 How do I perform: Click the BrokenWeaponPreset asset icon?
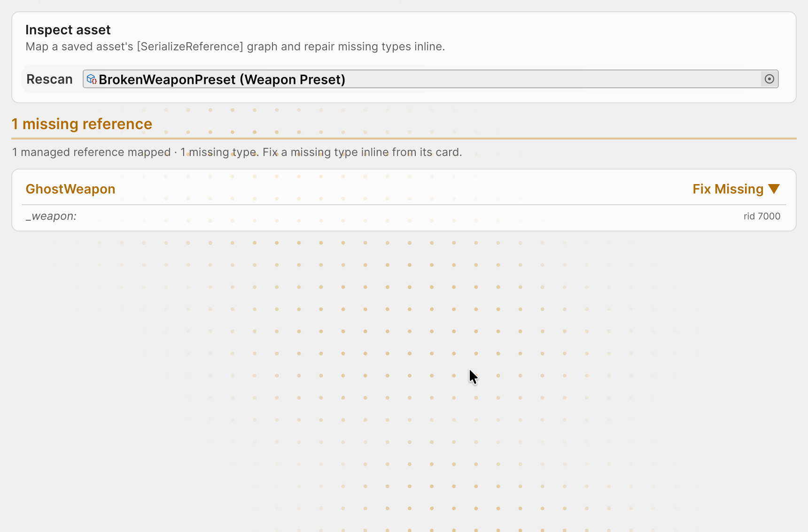[x=92, y=79]
